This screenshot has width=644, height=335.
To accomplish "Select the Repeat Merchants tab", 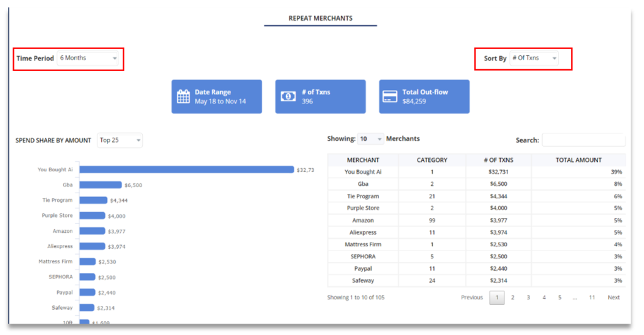I will click(320, 18).
